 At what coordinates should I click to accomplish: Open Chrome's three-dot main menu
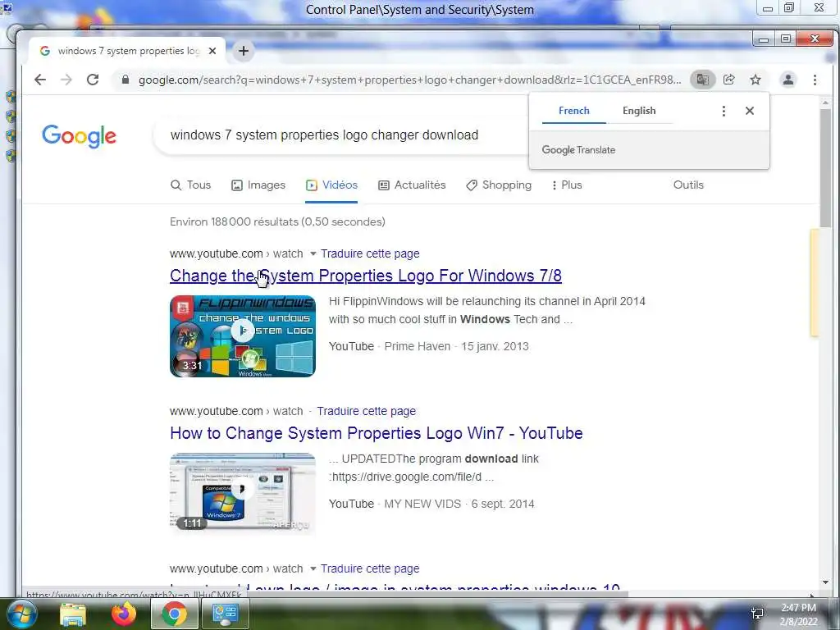pos(815,80)
